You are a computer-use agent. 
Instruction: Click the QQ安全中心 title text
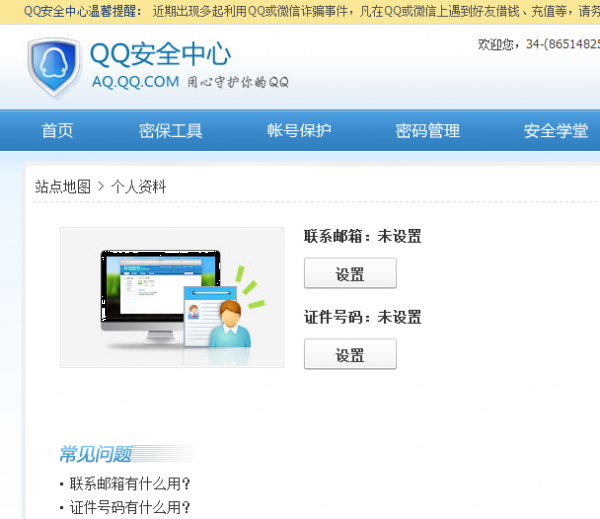click(160, 54)
